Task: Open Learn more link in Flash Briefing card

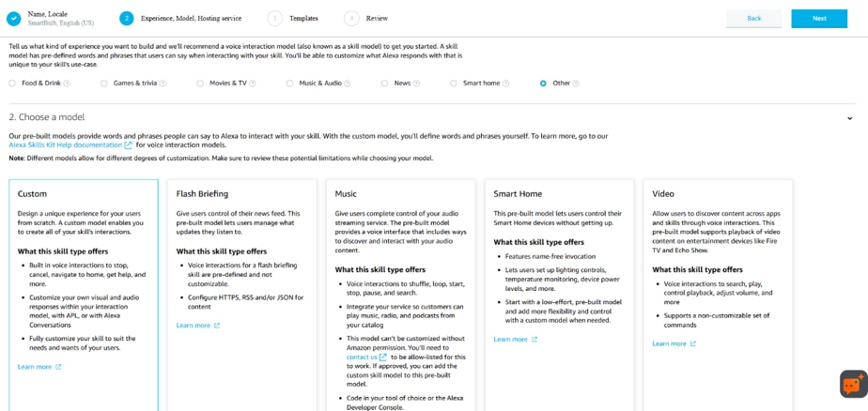Action: pyautogui.click(x=194, y=326)
